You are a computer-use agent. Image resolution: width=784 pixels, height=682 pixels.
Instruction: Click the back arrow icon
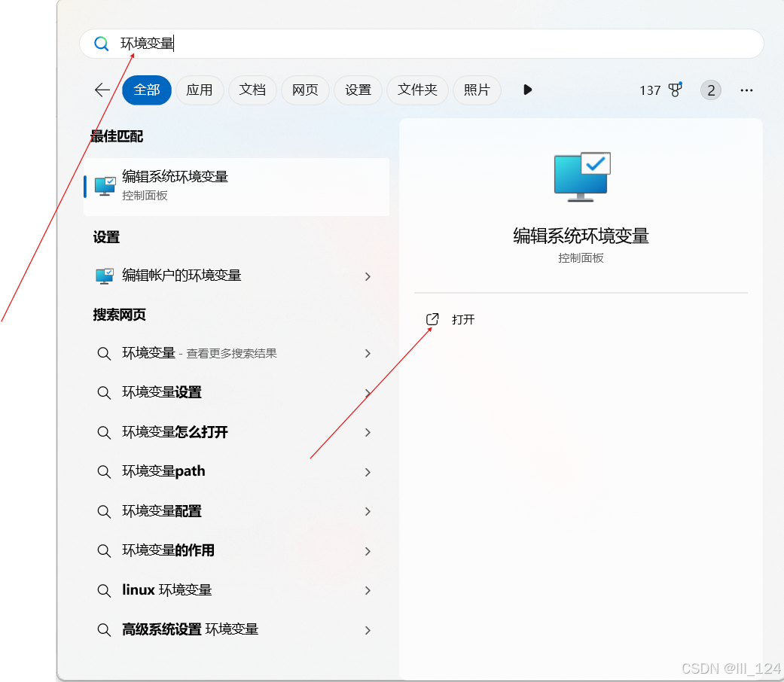pos(102,90)
